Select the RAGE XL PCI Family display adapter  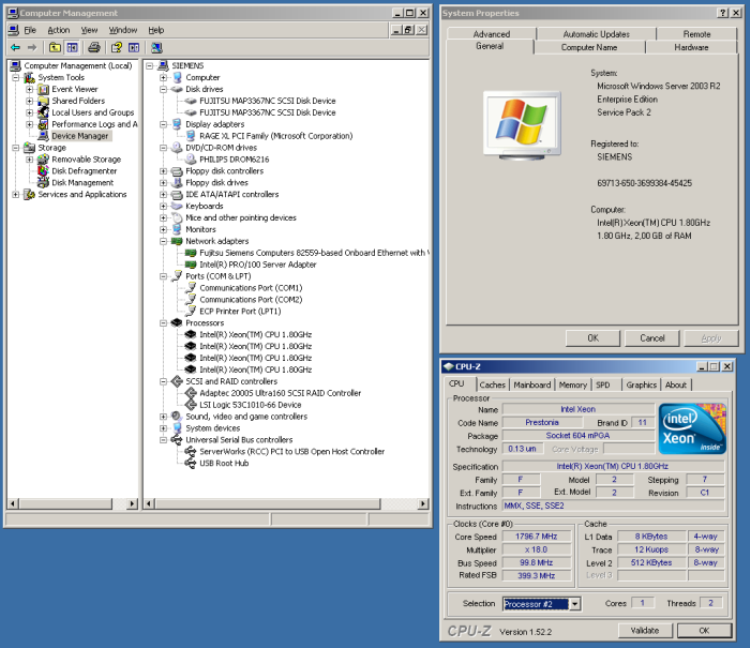276,136
